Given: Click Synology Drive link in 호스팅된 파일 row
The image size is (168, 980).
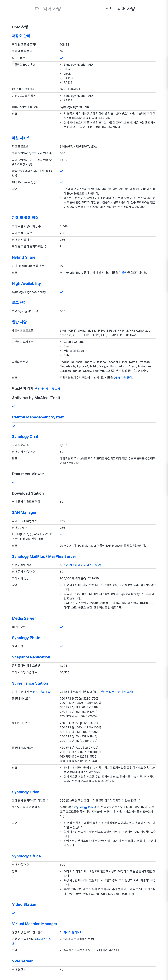Looking at the screenshot, I should [x=85, y=807].
